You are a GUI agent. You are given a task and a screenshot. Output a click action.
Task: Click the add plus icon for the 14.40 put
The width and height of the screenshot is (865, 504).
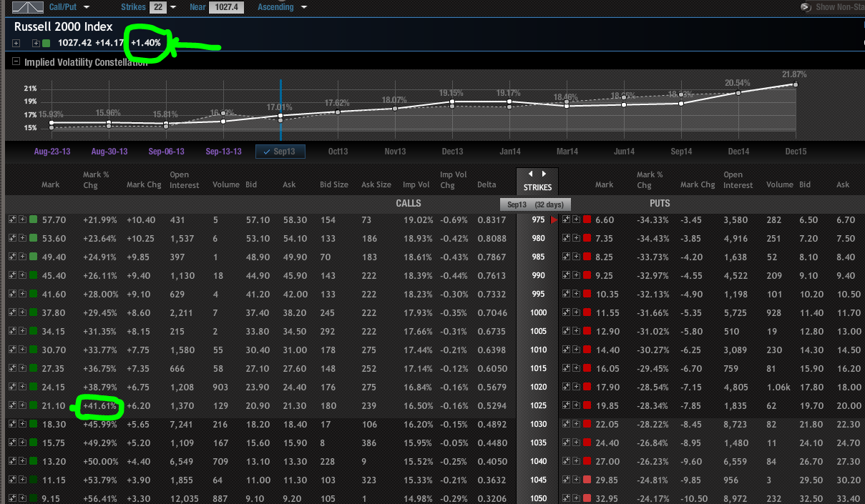[x=576, y=350]
